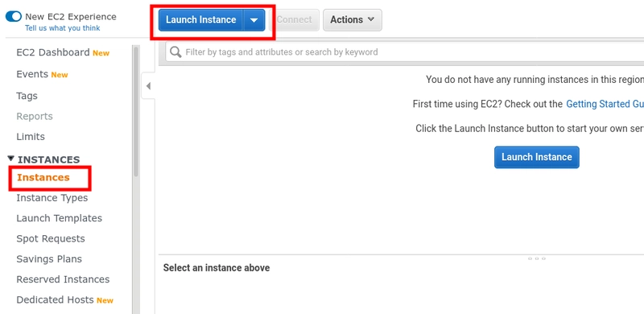Select Tags in the navigation pane

click(x=27, y=96)
